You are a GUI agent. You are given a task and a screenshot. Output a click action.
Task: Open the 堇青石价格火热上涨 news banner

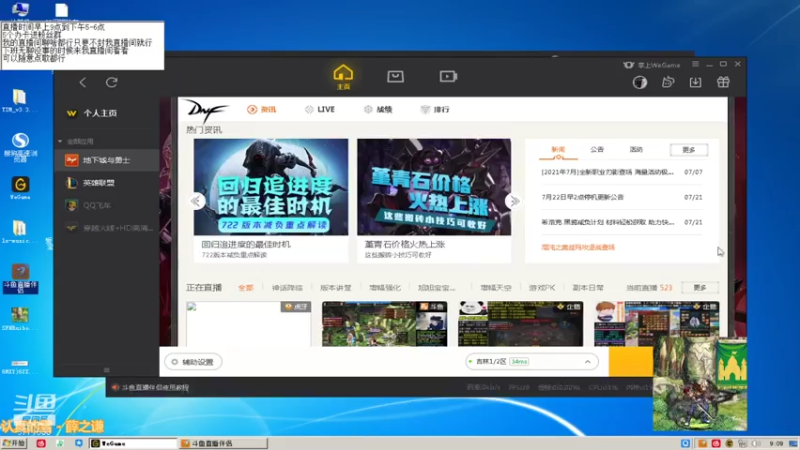[434, 187]
